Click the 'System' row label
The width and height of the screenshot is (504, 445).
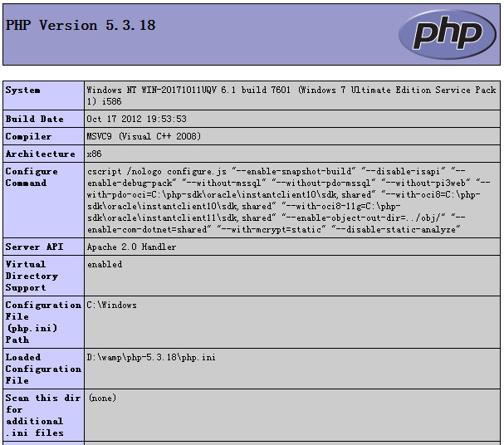pyautogui.click(x=22, y=90)
